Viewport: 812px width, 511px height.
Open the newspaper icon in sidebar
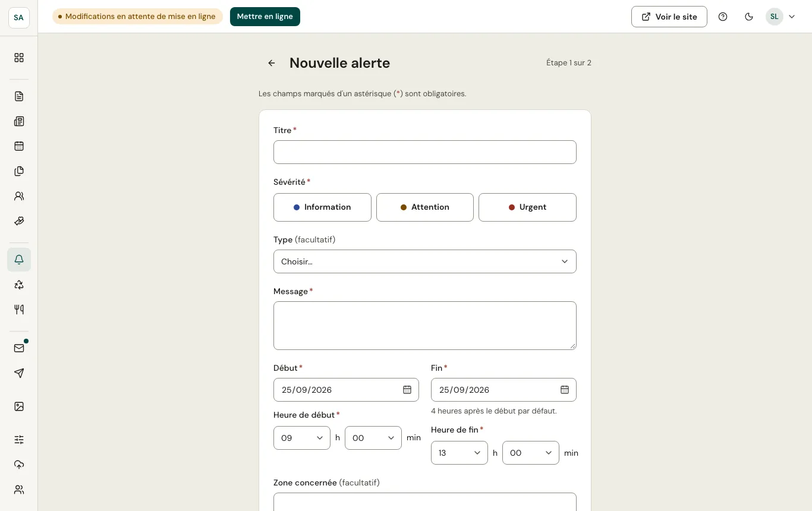click(x=19, y=121)
